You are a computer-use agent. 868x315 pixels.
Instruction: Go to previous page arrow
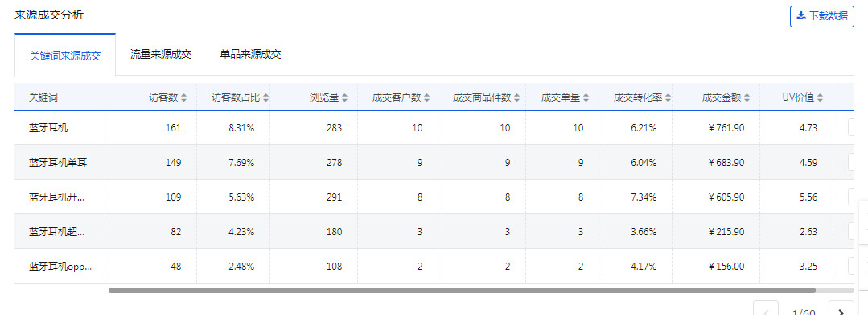766,309
